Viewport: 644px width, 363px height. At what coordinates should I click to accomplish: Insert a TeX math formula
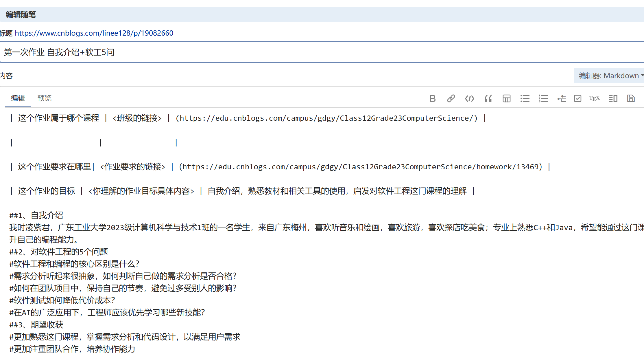[594, 98]
